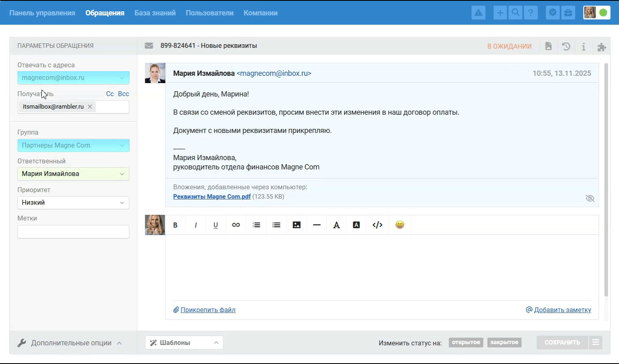Open the emoji picker
The width and height of the screenshot is (619, 364).
(x=400, y=225)
